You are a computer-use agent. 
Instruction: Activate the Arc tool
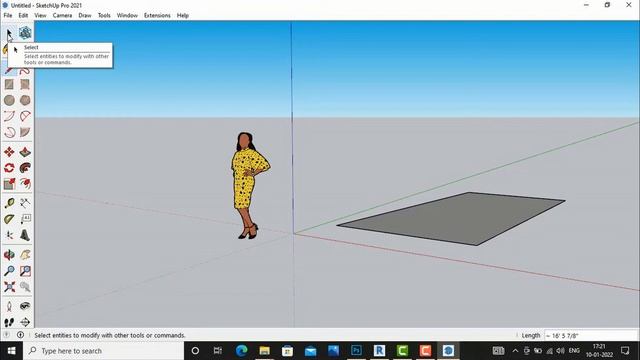(x=9, y=116)
